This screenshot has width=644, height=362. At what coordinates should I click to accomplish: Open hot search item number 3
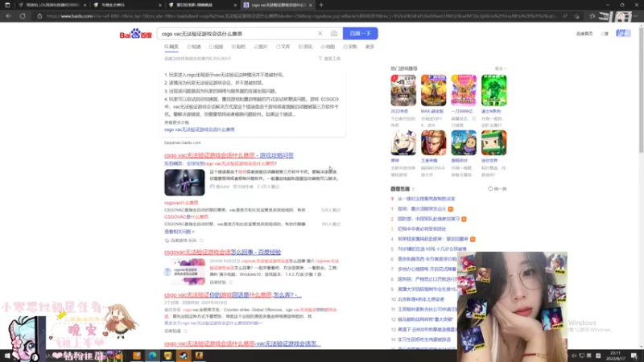pyautogui.click(x=422, y=229)
